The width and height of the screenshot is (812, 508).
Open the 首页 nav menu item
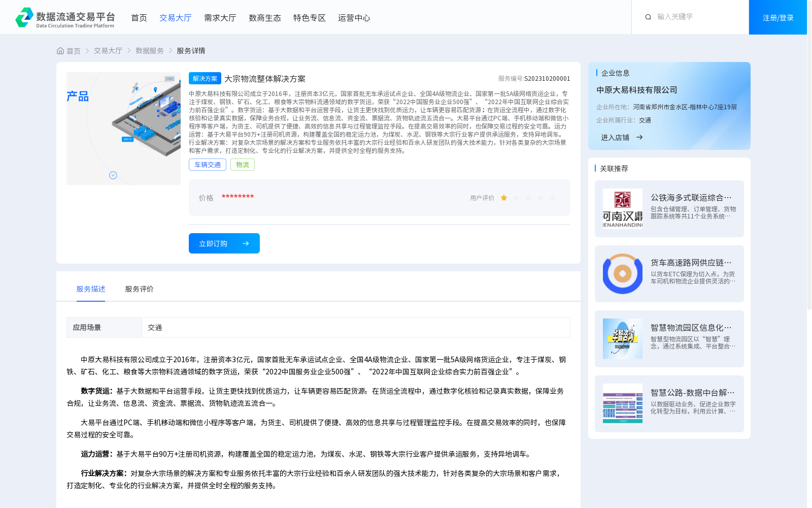tap(139, 18)
